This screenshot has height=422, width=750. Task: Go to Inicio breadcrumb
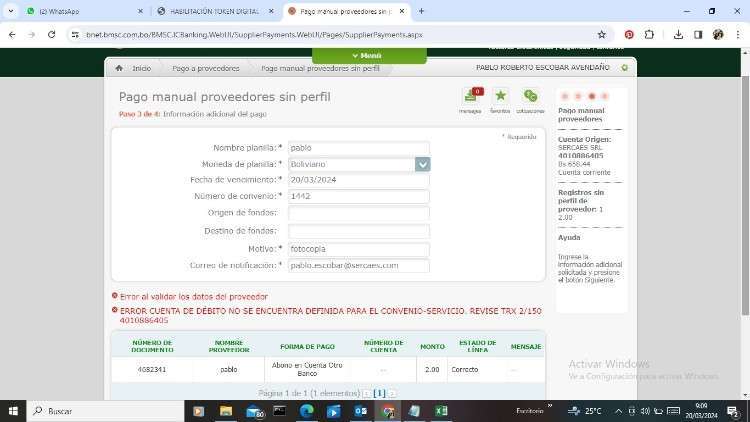click(142, 68)
